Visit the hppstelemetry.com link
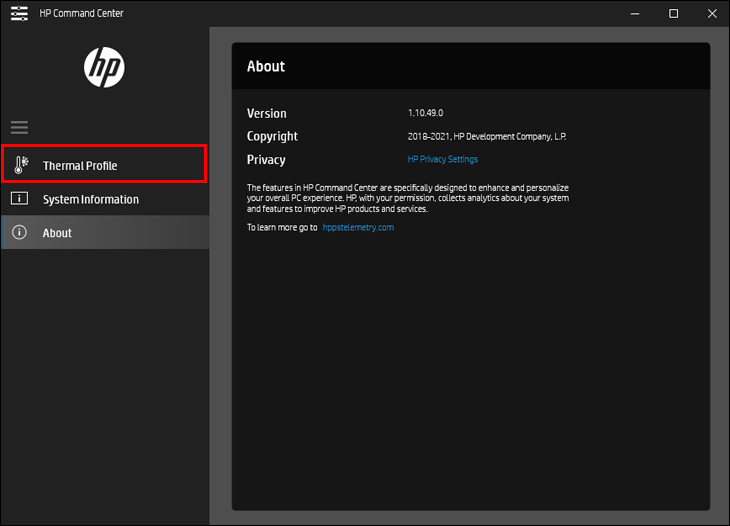This screenshot has height=526, width=730. coord(358,228)
